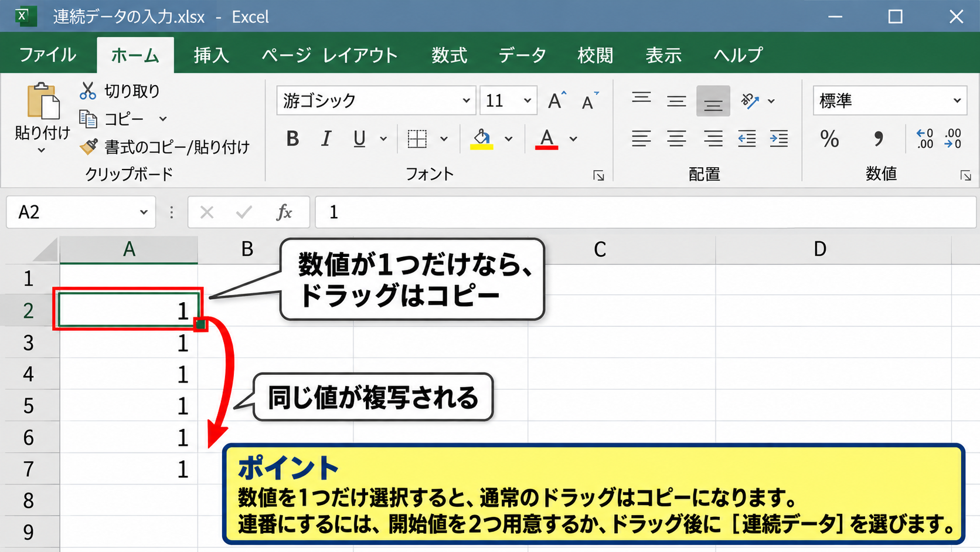The width and height of the screenshot is (980, 552).
Task: Toggle the bottom vertical align button
Action: [713, 101]
